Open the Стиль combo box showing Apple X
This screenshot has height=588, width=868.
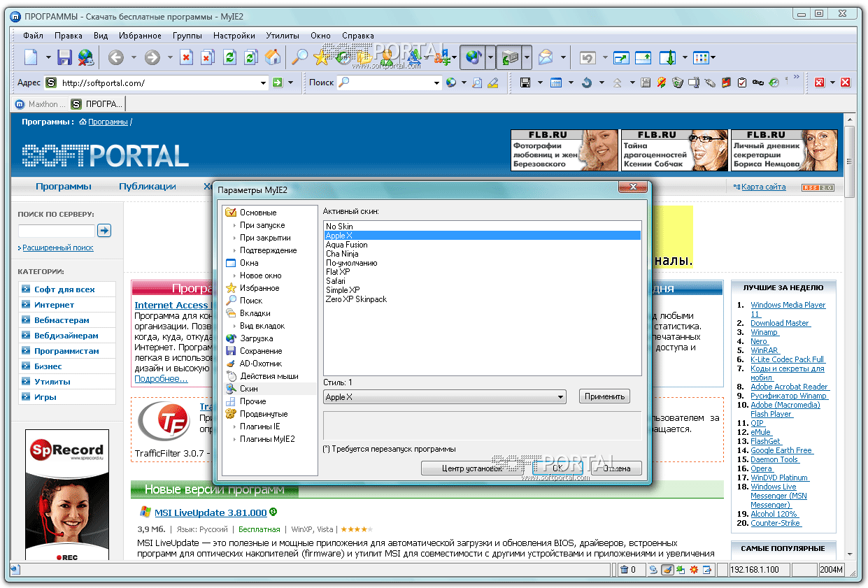[445, 397]
